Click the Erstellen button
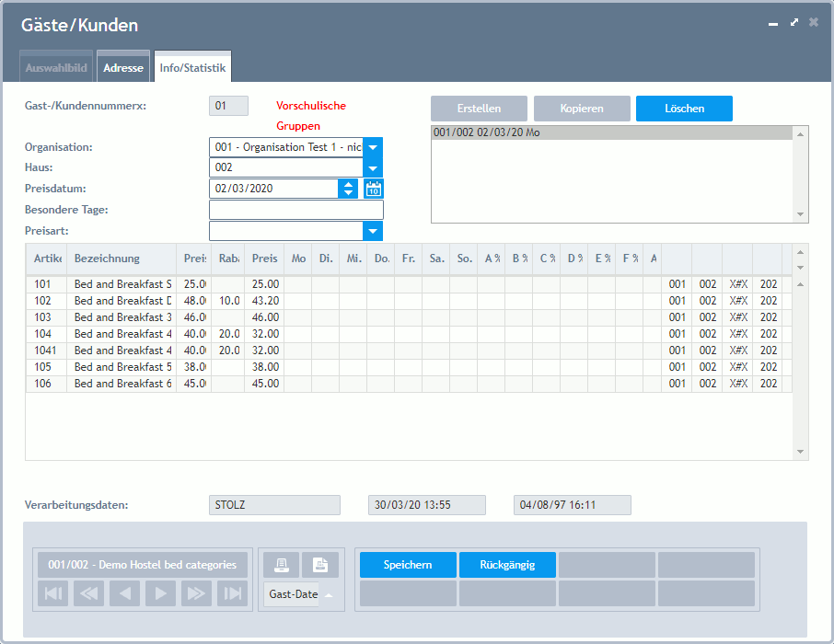The image size is (834, 644). coord(480,109)
